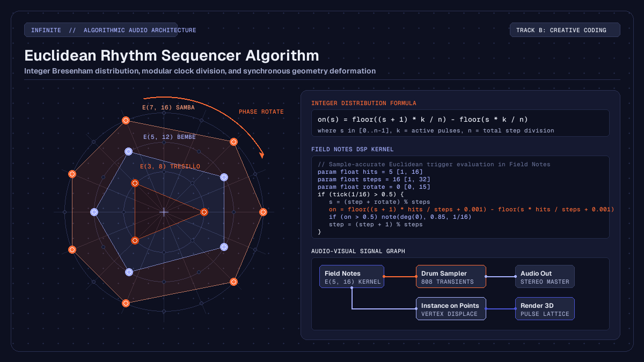The image size is (644, 362).
Task: Click the 'if (tick(1/16) > 0.5)' line
Action: tap(361, 194)
